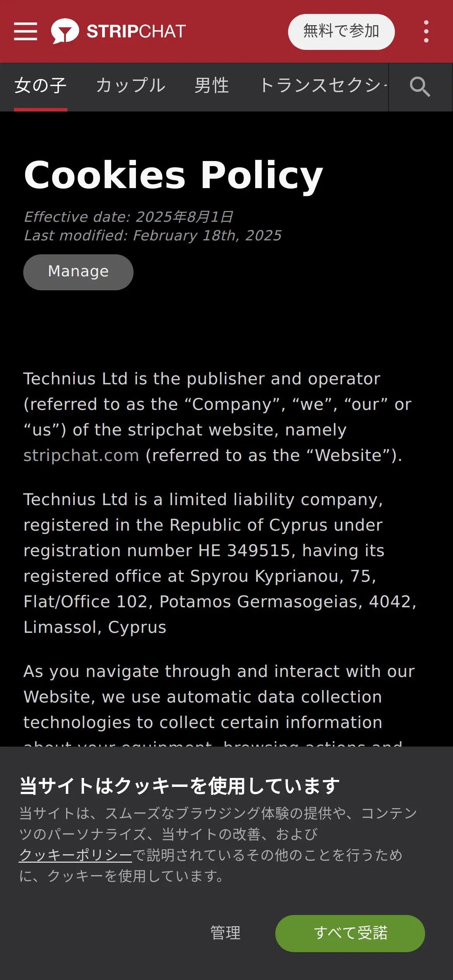Switch to the カップル tab

(x=131, y=86)
